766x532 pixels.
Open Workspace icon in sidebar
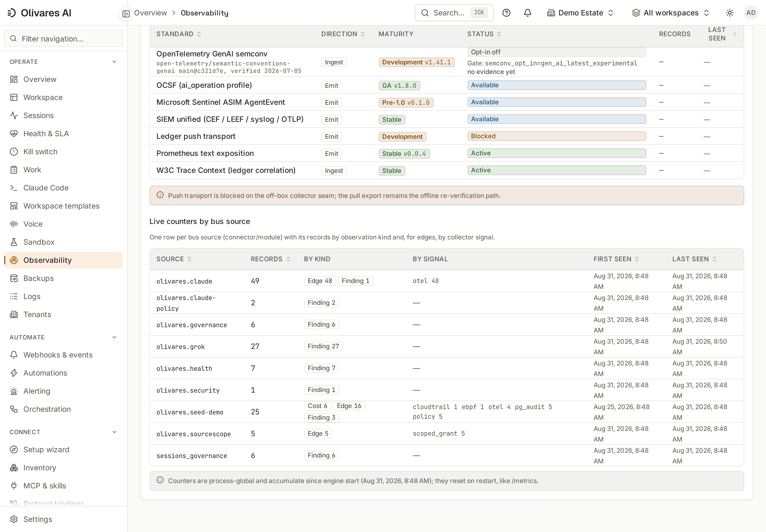[14, 97]
